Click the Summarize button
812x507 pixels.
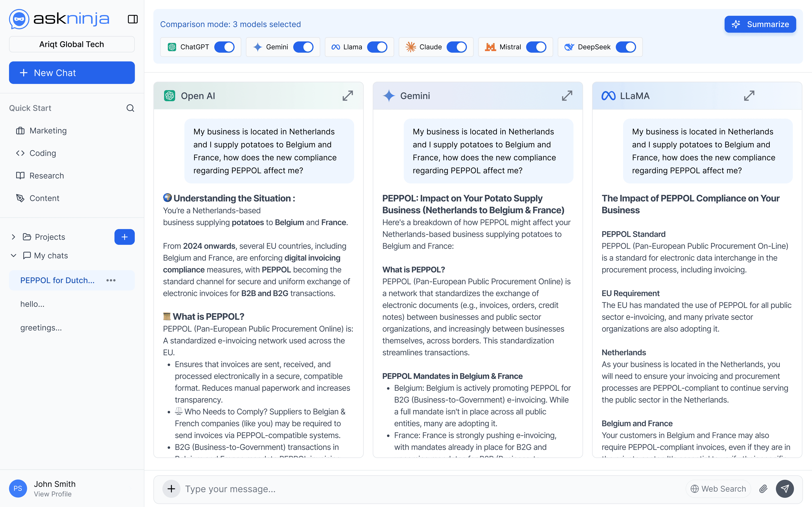coord(760,24)
